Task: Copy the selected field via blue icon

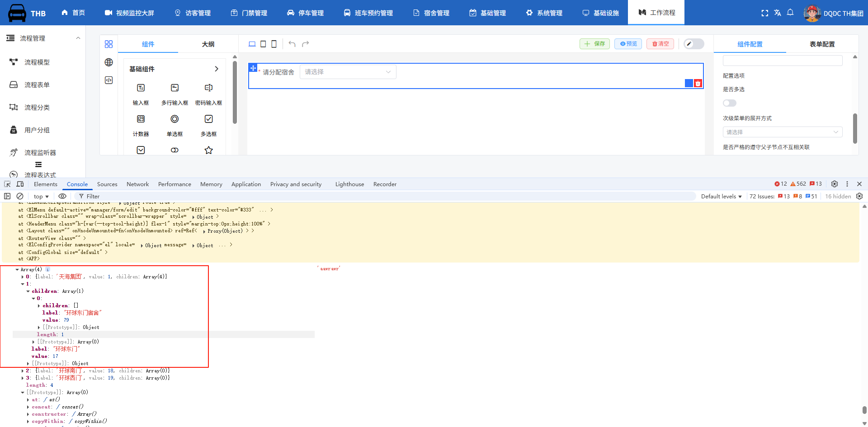Action: point(689,83)
